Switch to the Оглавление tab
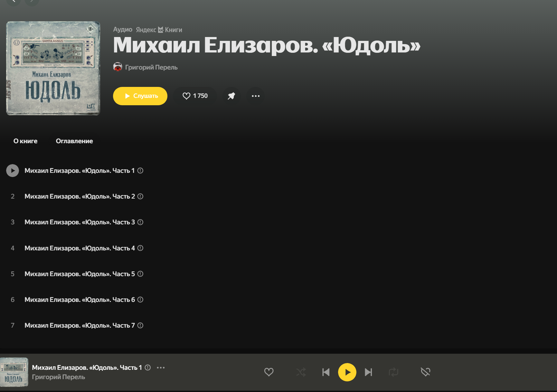The width and height of the screenshot is (557, 392). click(x=74, y=141)
